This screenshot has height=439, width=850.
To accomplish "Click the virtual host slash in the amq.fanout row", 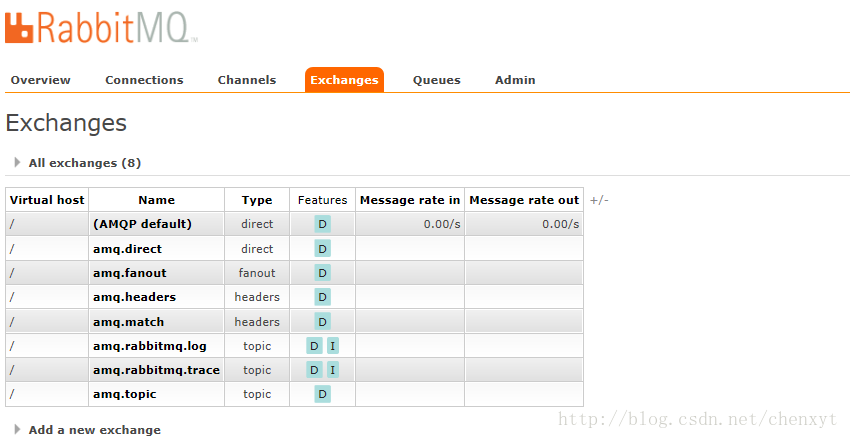I will (x=11, y=273).
